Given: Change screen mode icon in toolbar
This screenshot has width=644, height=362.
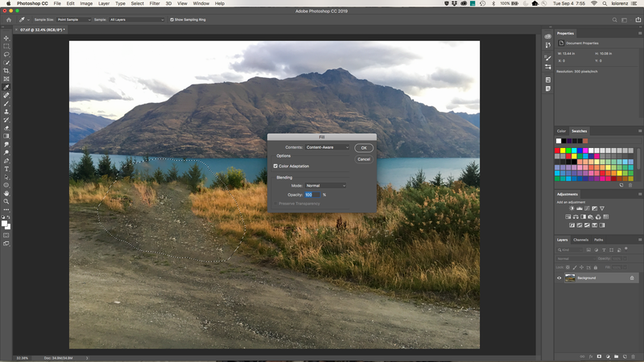Looking at the screenshot, I should tap(6, 244).
